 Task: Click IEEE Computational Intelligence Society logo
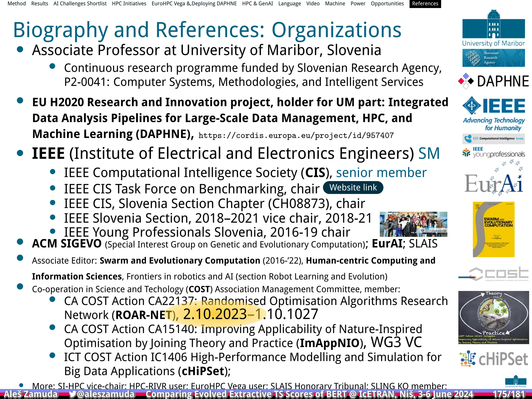(x=494, y=139)
